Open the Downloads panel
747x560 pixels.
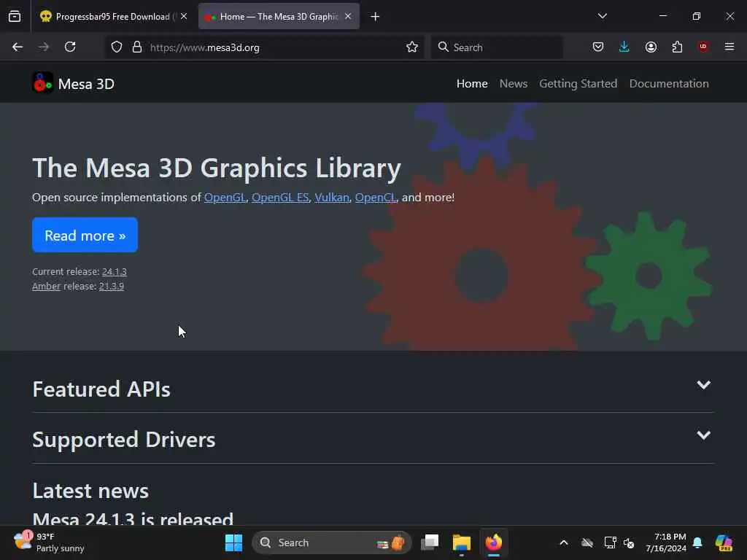(x=624, y=47)
